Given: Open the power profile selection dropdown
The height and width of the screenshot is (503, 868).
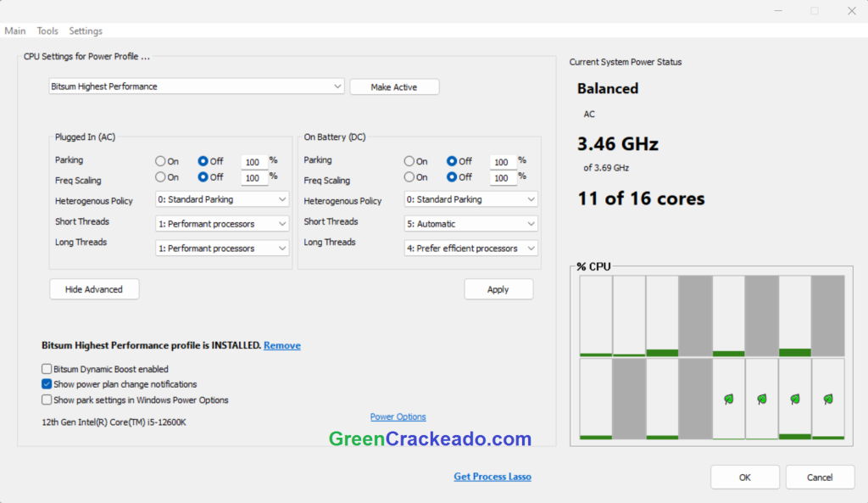Looking at the screenshot, I should point(197,87).
